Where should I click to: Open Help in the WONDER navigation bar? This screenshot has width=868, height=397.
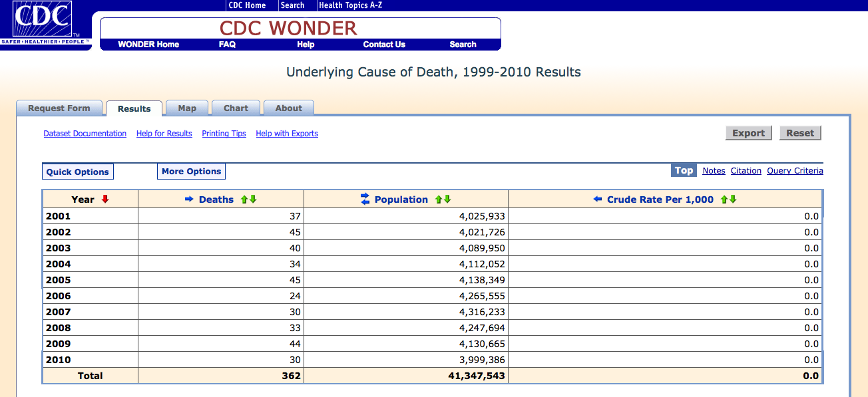[306, 45]
